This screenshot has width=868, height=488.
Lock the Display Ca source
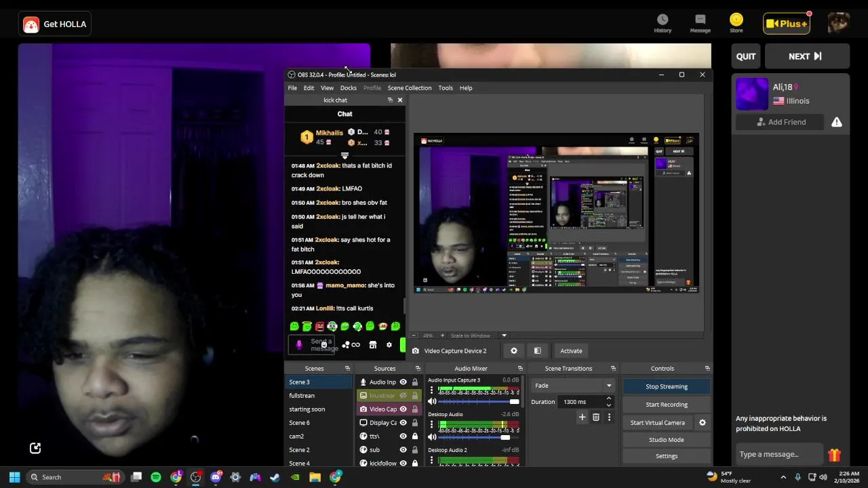pyautogui.click(x=414, y=423)
